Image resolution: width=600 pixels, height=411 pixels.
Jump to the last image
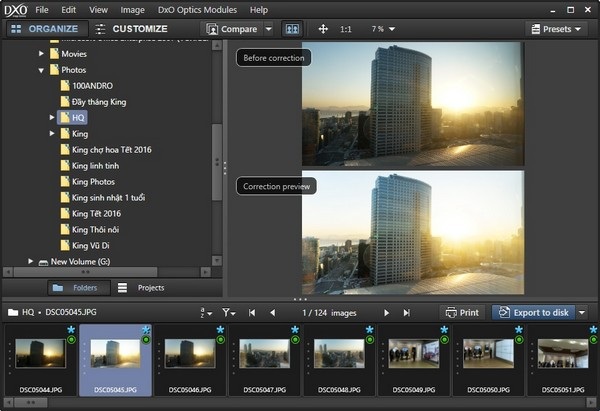pos(406,313)
